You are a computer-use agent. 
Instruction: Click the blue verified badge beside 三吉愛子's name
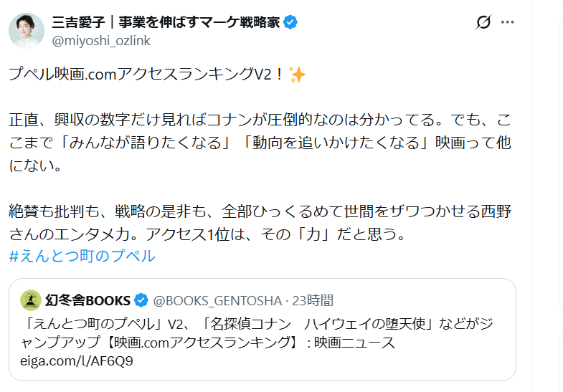290,22
